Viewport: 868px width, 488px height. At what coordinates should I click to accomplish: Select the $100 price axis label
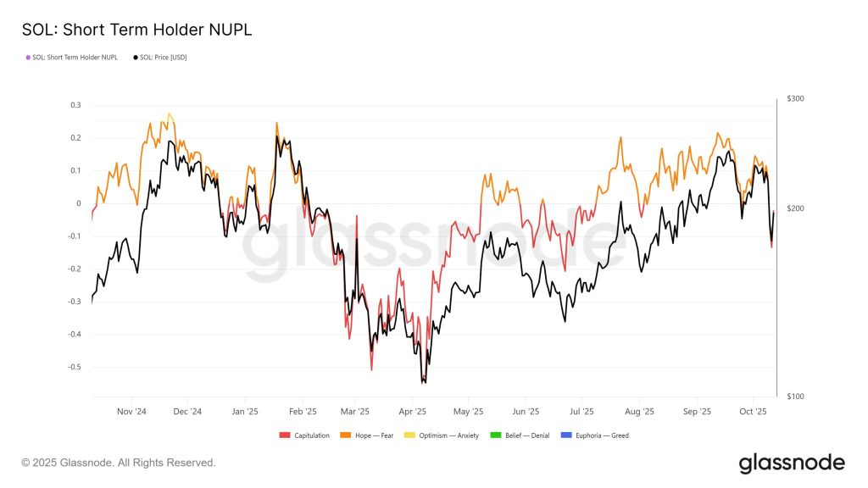click(x=795, y=396)
